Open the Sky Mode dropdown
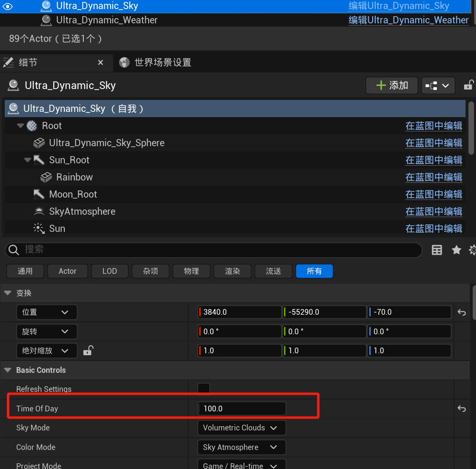 (x=242, y=428)
